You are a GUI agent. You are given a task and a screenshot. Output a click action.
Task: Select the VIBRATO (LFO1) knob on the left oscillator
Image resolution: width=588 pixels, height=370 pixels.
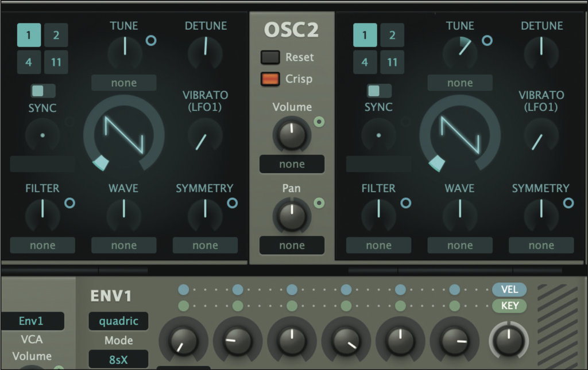pos(206,137)
